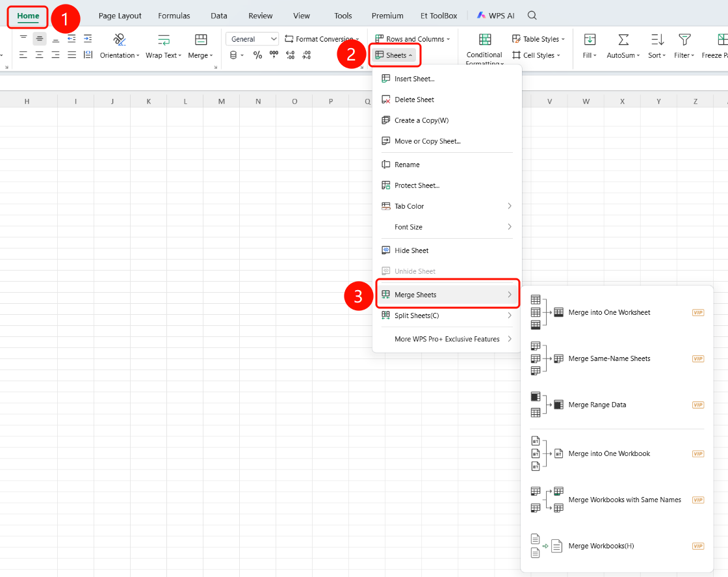
Task: Align text left
Action: (x=23, y=55)
